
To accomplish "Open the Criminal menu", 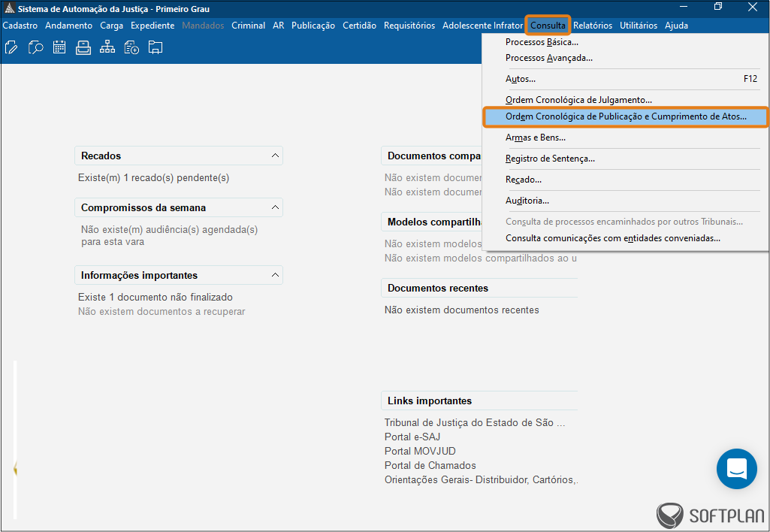I will (x=249, y=26).
